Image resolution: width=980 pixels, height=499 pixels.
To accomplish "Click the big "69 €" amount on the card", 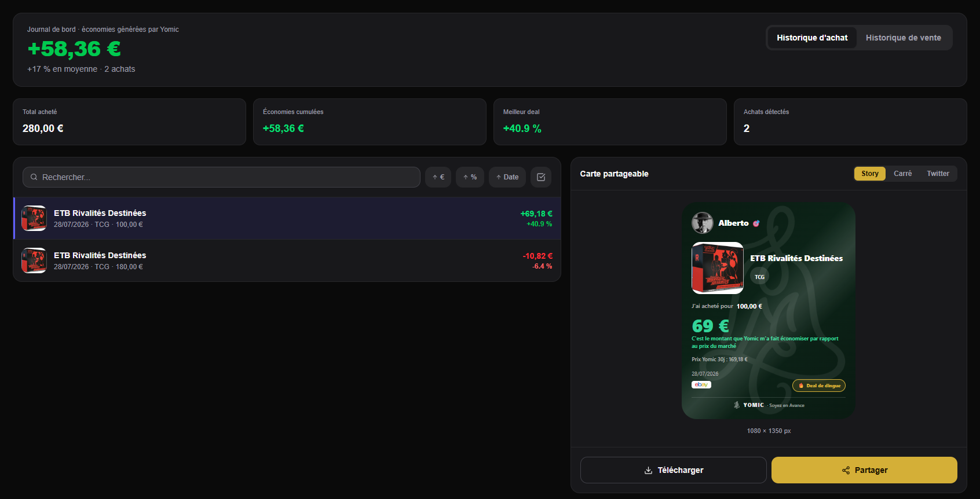I will click(710, 326).
